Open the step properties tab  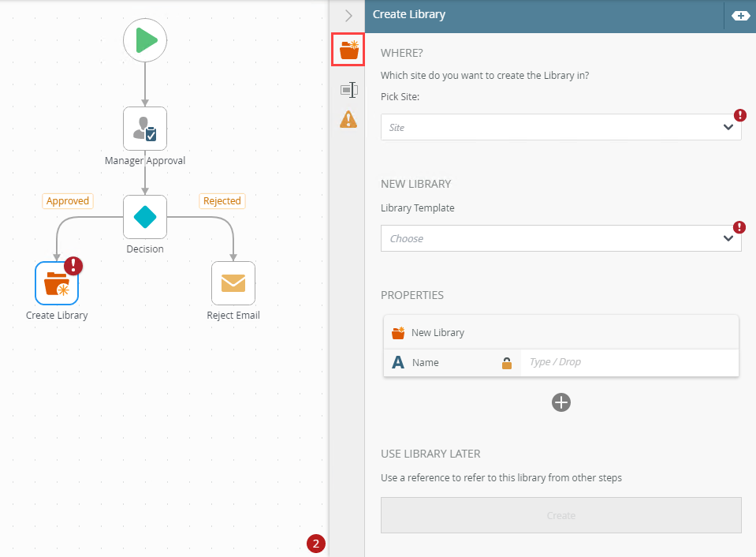348,90
